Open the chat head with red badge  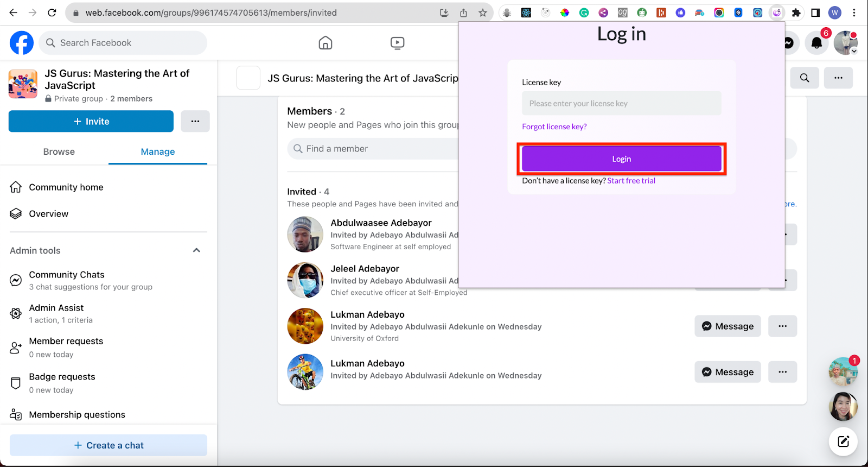pos(843,371)
